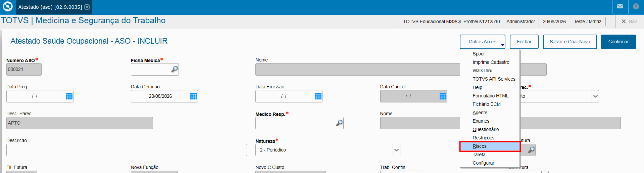This screenshot has height=173, width=644.
Task: Click TOTVS Educacional MSSQL Protheus1212510 label
Action: click(451, 21)
